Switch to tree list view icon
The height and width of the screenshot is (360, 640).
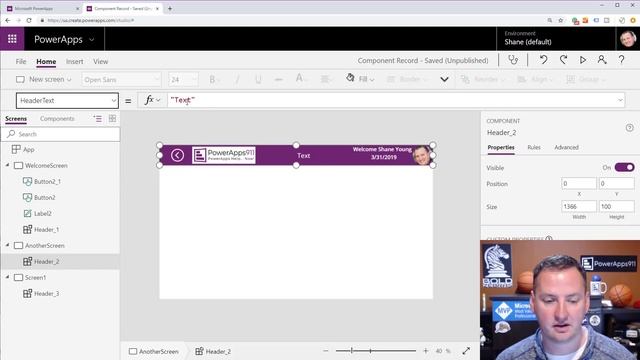point(98,119)
